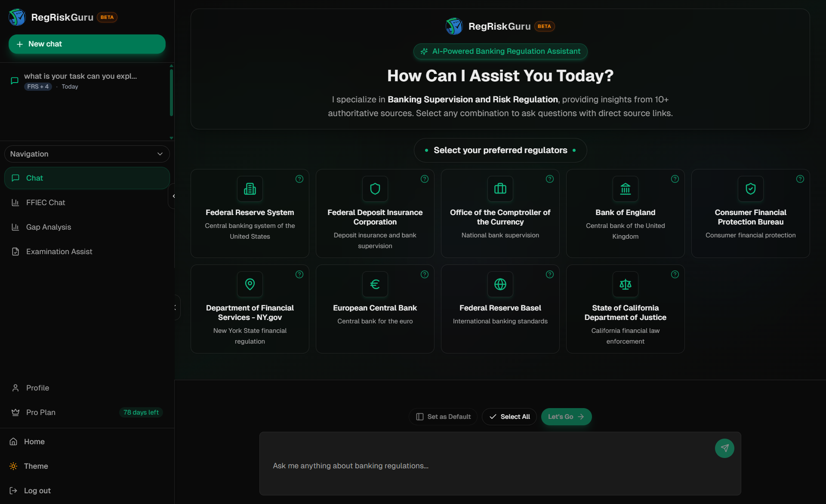Click the Pro Plan crown icon
Viewport: 826px width, 504px height.
point(15,412)
